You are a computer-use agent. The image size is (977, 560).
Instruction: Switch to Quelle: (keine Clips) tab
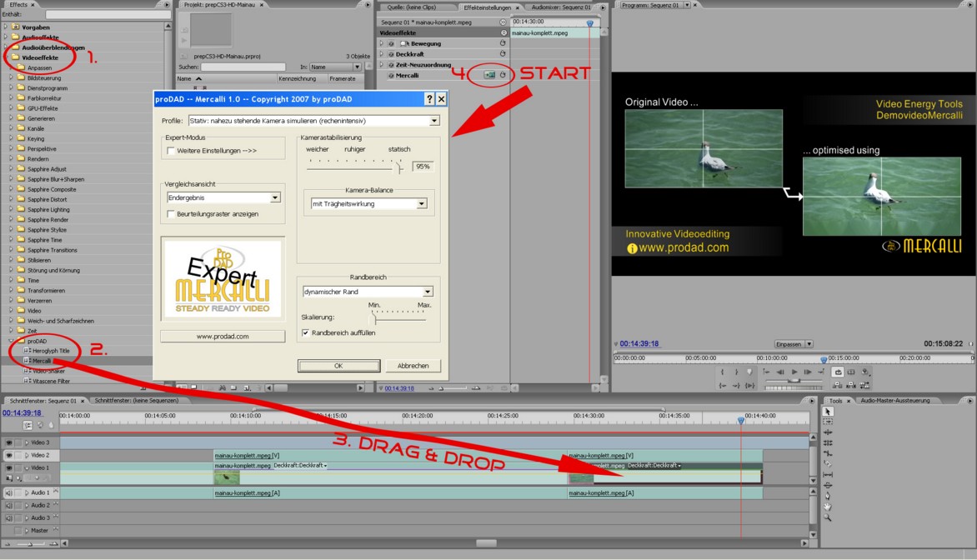coord(411,7)
